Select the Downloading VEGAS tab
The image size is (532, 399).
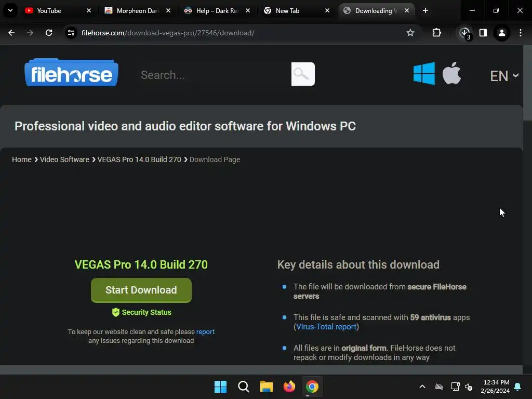[376, 11]
